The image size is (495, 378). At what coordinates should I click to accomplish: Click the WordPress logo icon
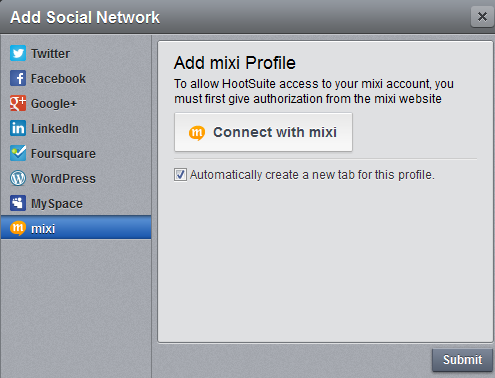pos(18,178)
